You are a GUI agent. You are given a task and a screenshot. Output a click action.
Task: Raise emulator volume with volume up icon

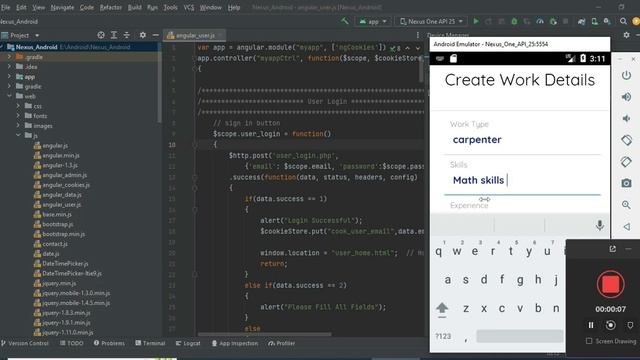coord(626,97)
